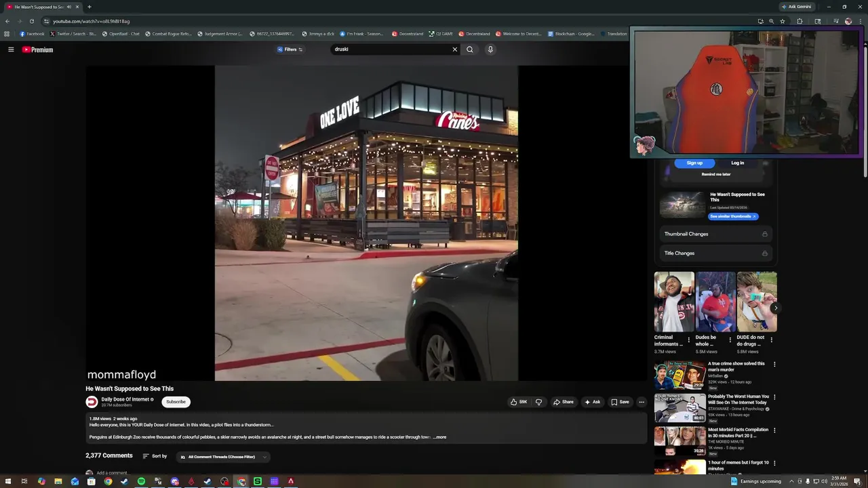Open the Facebook bookmark

[x=32, y=33]
